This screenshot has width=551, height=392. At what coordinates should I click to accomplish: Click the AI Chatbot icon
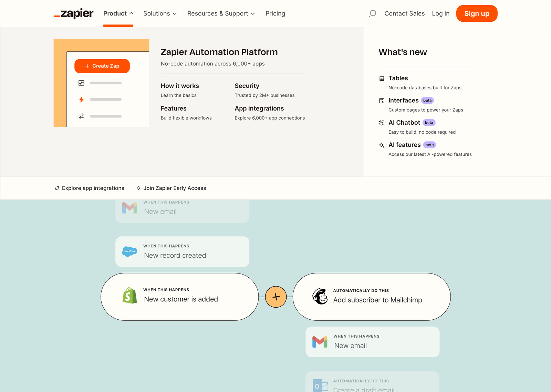tap(382, 123)
